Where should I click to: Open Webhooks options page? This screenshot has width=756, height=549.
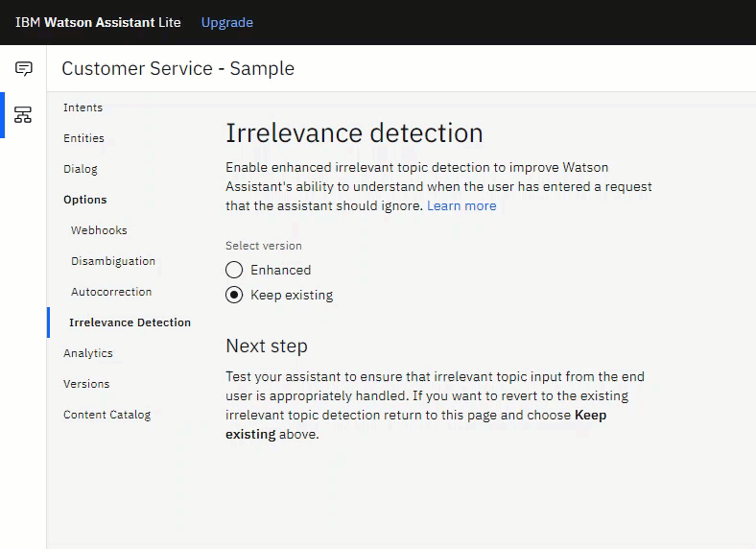click(99, 230)
